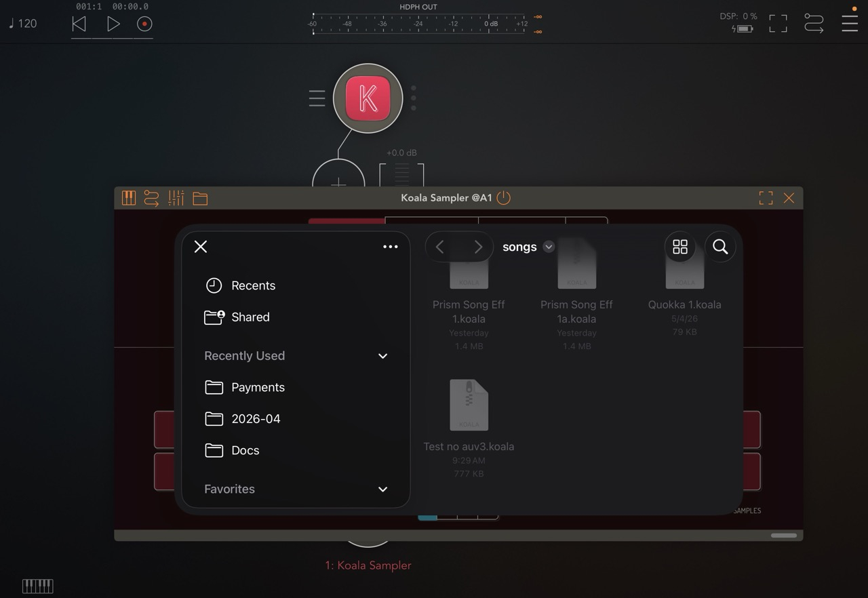Arm the transport record button

click(x=144, y=24)
